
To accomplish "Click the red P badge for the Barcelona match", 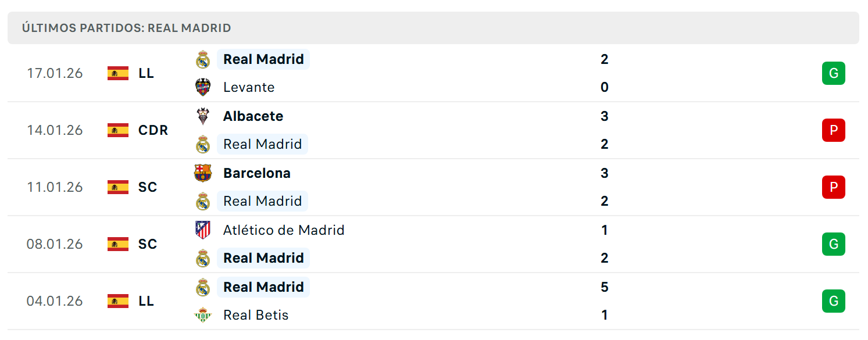I will coord(833,187).
